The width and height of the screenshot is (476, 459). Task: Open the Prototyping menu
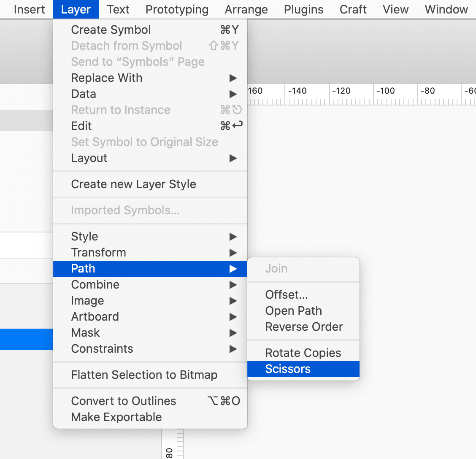(177, 9)
